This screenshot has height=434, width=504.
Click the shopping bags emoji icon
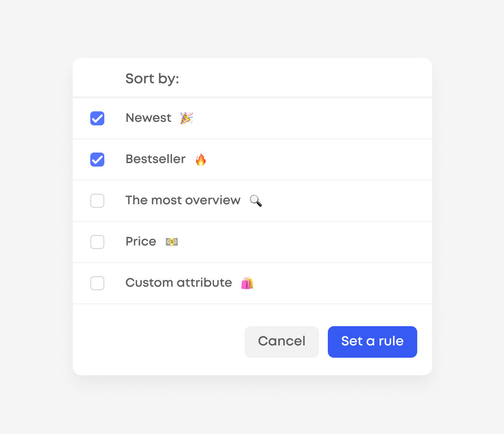point(247,283)
